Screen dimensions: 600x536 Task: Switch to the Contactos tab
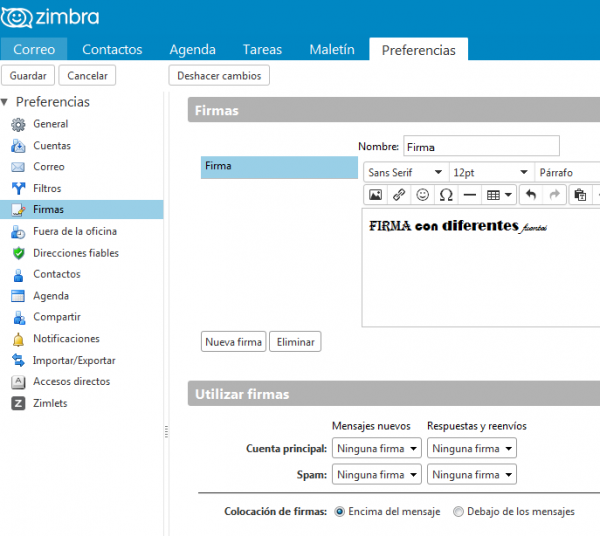pyautogui.click(x=112, y=49)
